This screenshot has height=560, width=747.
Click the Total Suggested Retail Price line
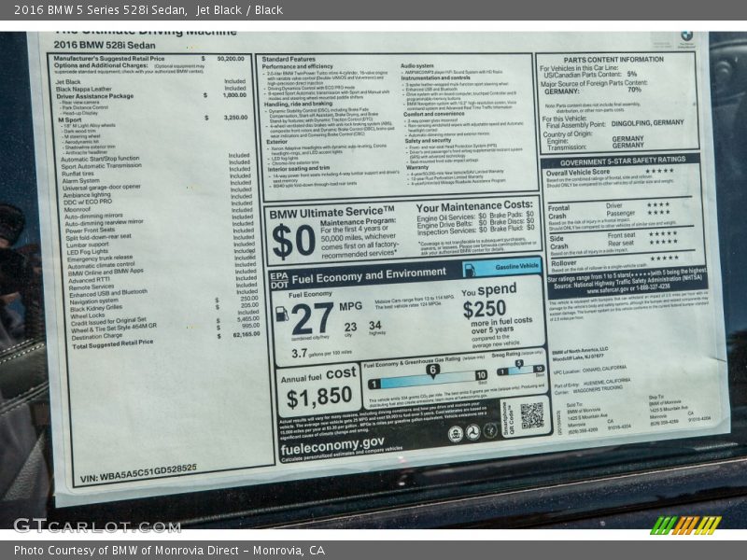(x=112, y=344)
